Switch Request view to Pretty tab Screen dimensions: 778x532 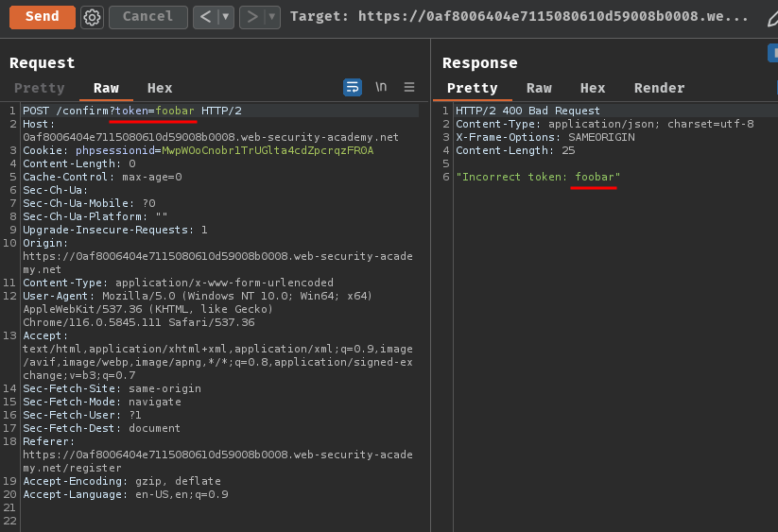(39, 88)
